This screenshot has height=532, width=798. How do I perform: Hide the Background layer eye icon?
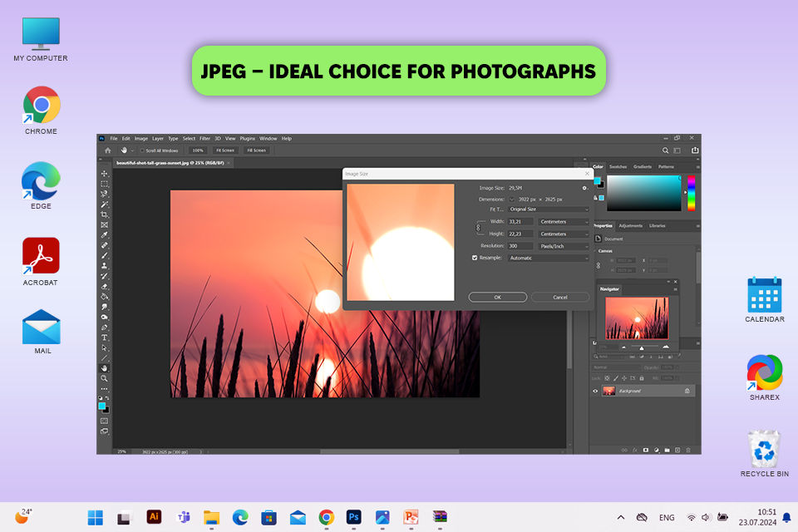595,391
